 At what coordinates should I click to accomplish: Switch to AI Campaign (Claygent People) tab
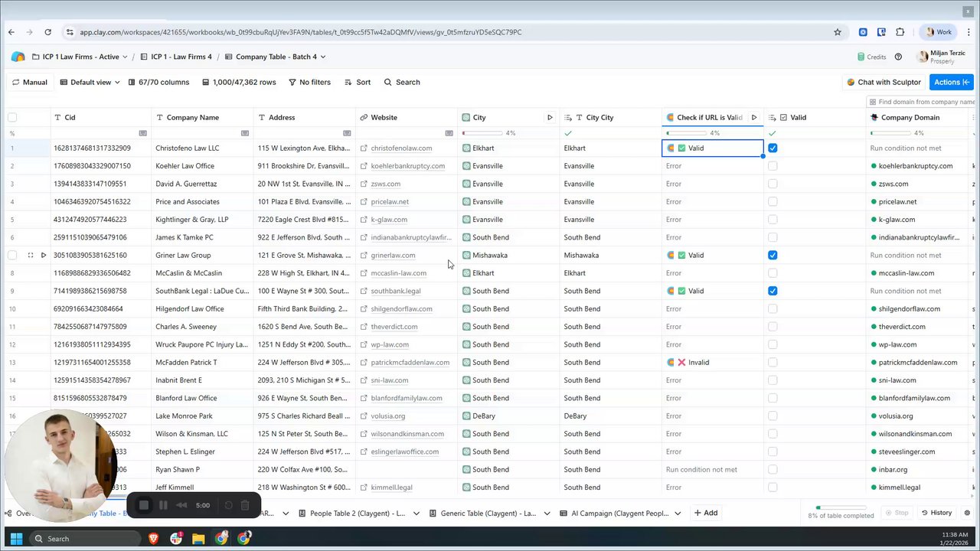[x=619, y=513]
